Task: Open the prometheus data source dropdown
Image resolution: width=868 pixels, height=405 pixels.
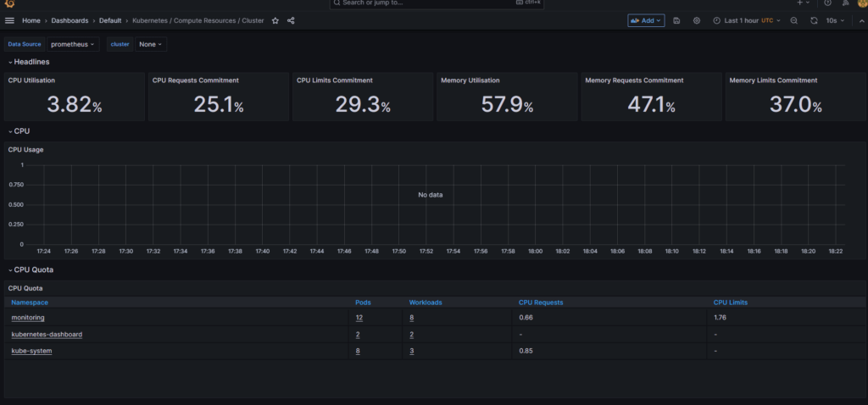Action: pyautogui.click(x=73, y=44)
